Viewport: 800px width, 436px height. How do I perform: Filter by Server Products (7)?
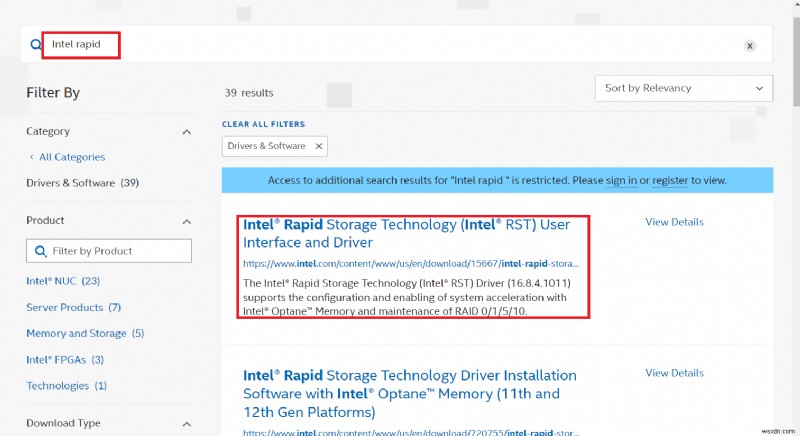73,307
